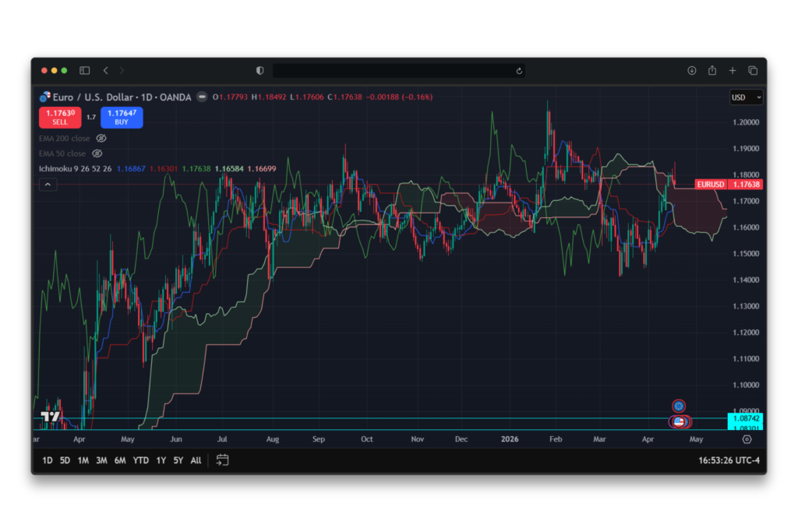Click the market status badge next to OANDA

tap(201, 97)
